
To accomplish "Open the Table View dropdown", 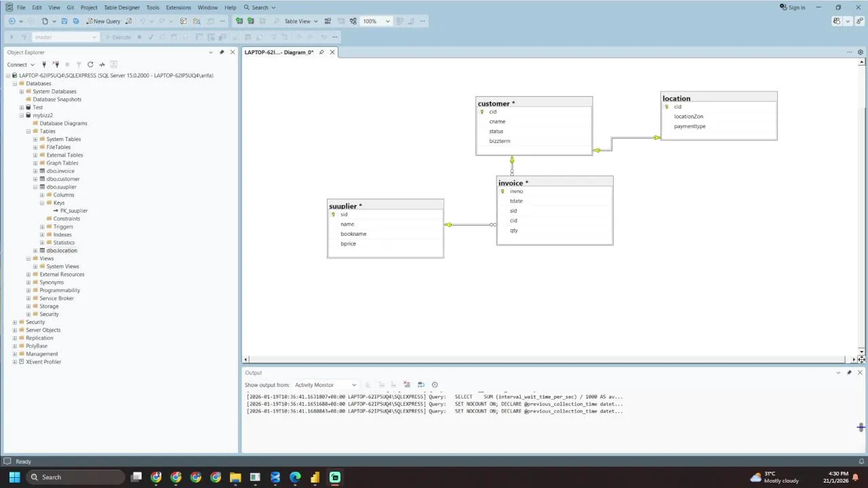I will [x=301, y=21].
